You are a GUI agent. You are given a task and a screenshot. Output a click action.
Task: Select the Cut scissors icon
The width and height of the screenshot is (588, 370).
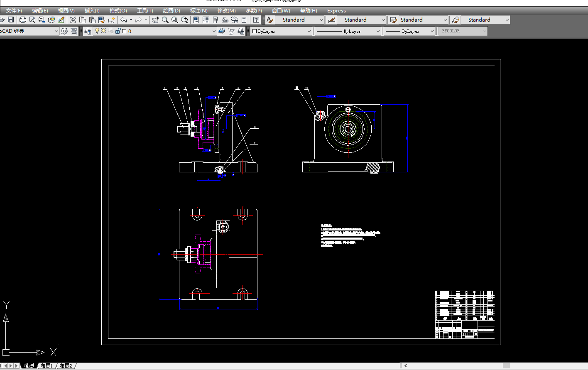[73, 20]
